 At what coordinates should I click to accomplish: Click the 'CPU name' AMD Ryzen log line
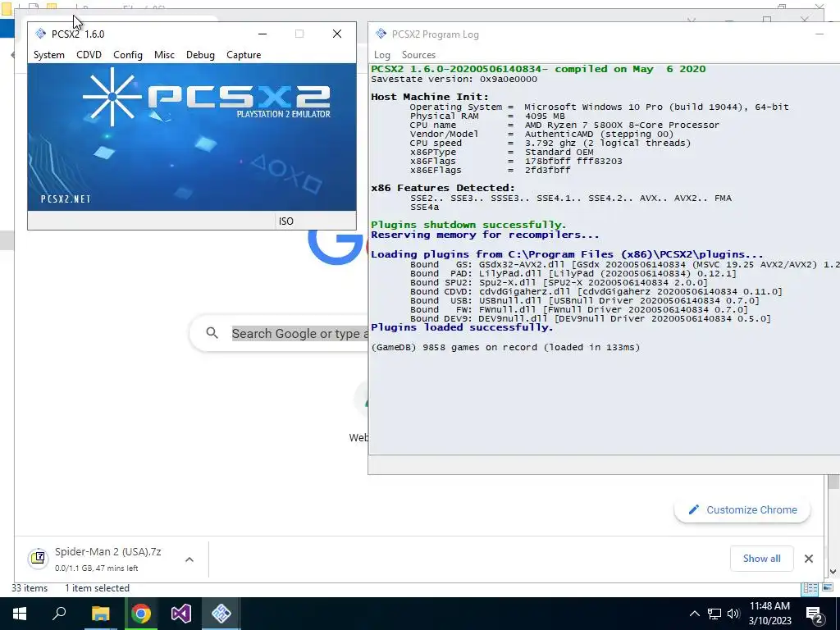tap(564, 125)
